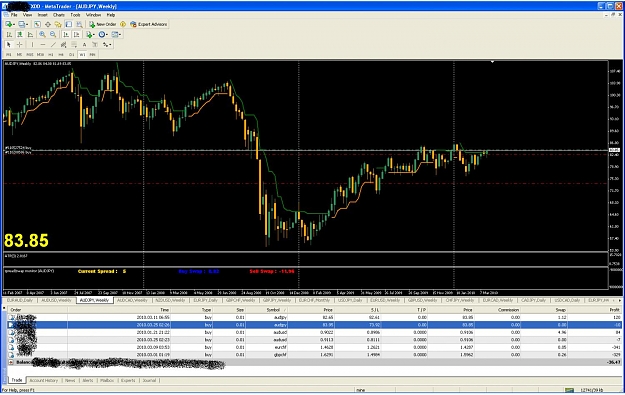Open the Journal terminal tab
Viewport: 625px width, 395px height.
coord(149,380)
